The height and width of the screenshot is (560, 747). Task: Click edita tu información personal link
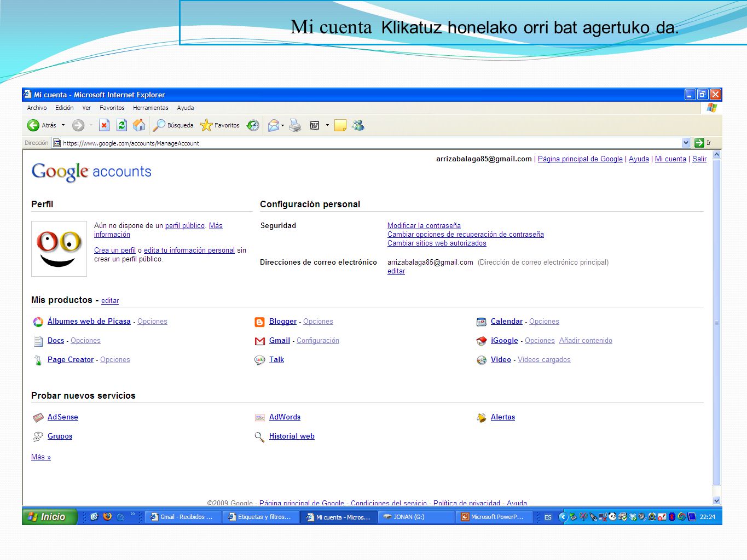pyautogui.click(x=189, y=250)
